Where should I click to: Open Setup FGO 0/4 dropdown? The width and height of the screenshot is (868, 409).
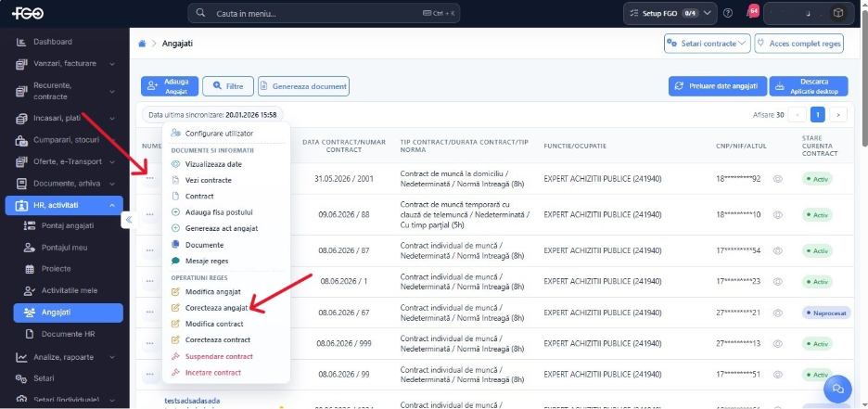tap(670, 13)
